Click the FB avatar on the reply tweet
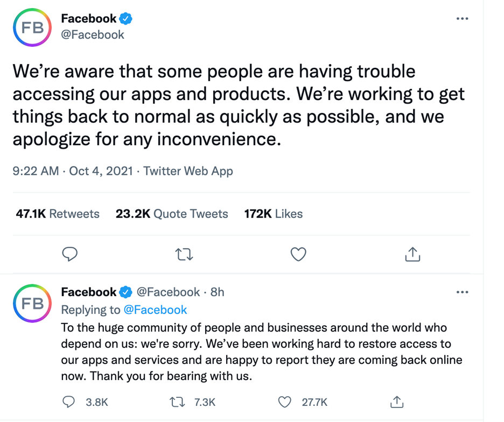The width and height of the screenshot is (504, 422). coord(32,303)
